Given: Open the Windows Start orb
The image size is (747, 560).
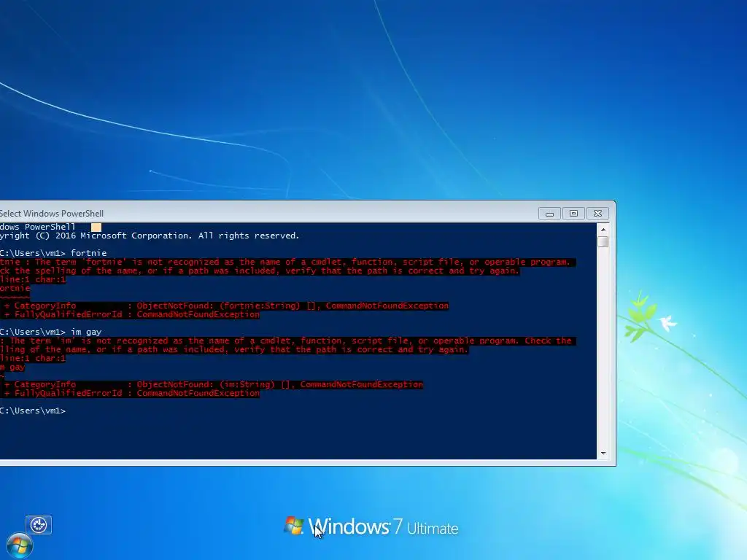Looking at the screenshot, I should [x=20, y=545].
